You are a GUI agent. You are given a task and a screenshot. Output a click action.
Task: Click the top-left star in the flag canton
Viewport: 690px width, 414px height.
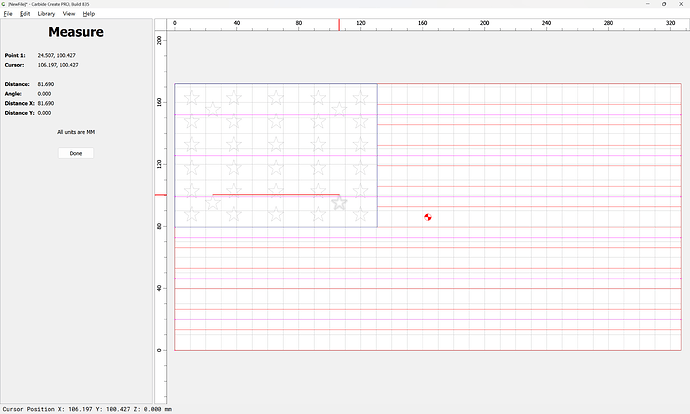(192, 97)
